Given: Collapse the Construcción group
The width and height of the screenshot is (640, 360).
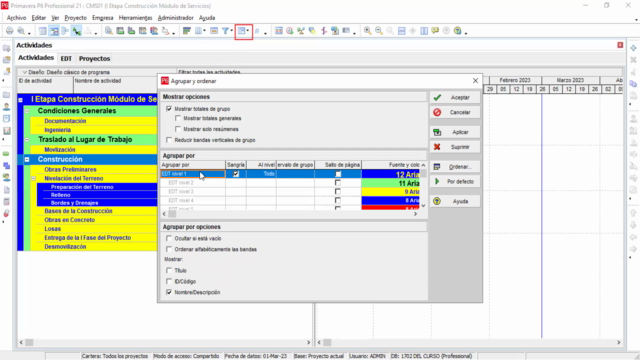Looking at the screenshot, I should coord(27,160).
